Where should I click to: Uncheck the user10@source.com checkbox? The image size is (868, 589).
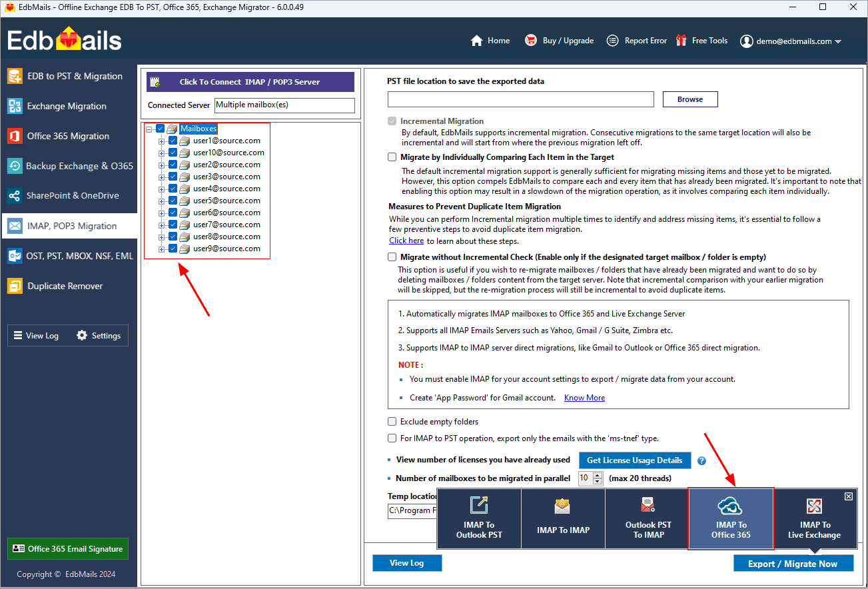(173, 153)
